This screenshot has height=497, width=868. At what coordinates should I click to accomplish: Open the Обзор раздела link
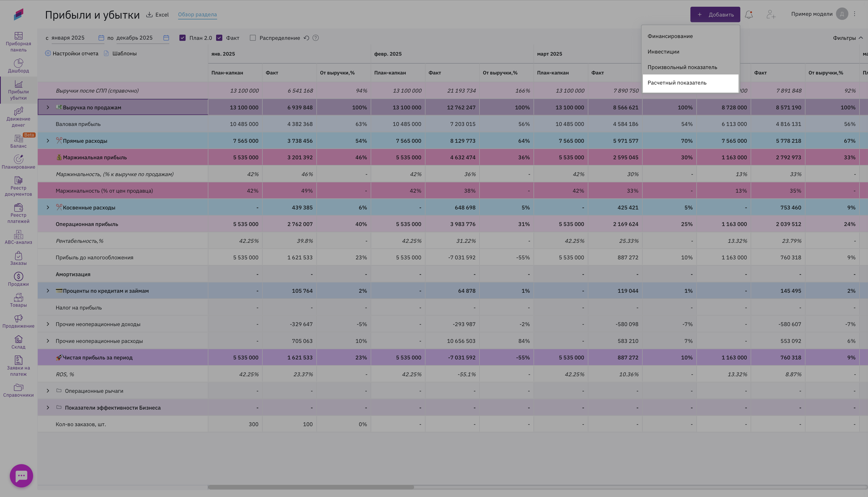pos(197,14)
